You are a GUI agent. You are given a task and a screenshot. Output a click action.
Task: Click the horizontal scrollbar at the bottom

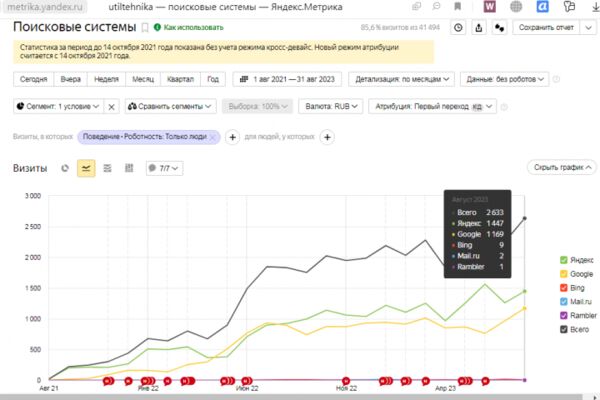click(x=291, y=397)
